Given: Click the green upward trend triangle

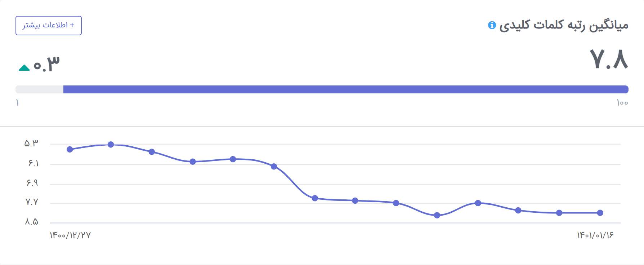Looking at the screenshot, I should [x=24, y=68].
